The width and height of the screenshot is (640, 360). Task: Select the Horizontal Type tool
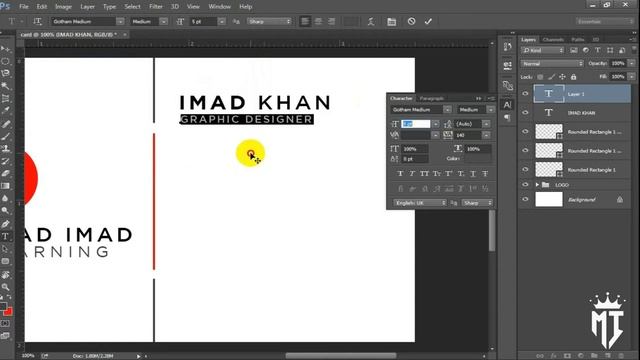point(5,236)
